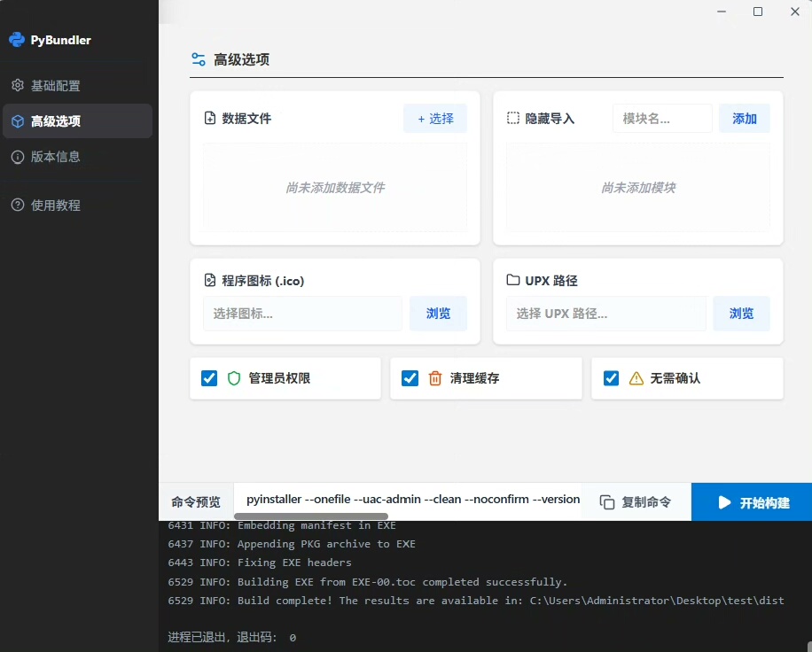
Task: Open the 使用教程 sidebar item
Action: click(x=56, y=206)
